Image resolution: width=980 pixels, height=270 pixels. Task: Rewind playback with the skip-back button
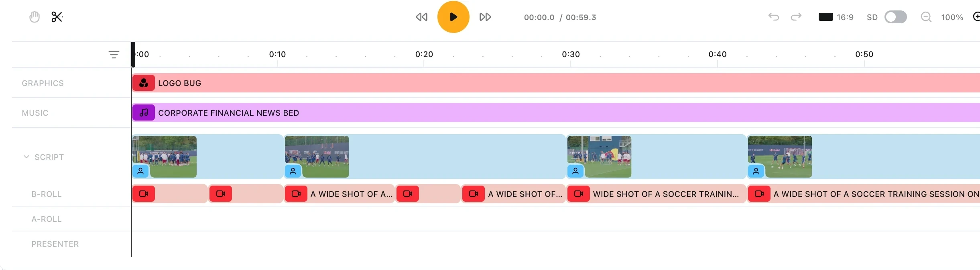[x=421, y=17]
